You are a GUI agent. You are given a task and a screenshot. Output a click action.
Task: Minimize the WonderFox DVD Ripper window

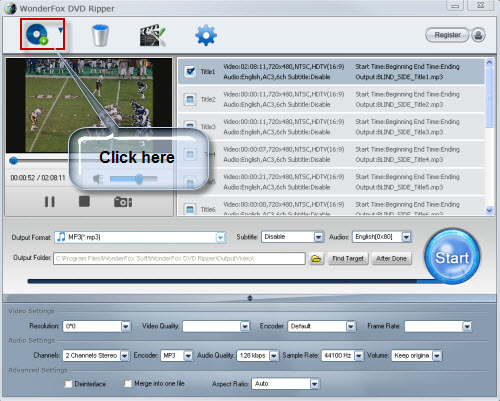click(455, 5)
